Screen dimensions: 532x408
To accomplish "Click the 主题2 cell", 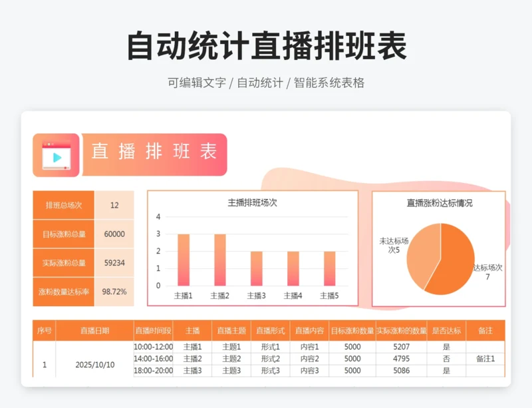I will (231, 359).
